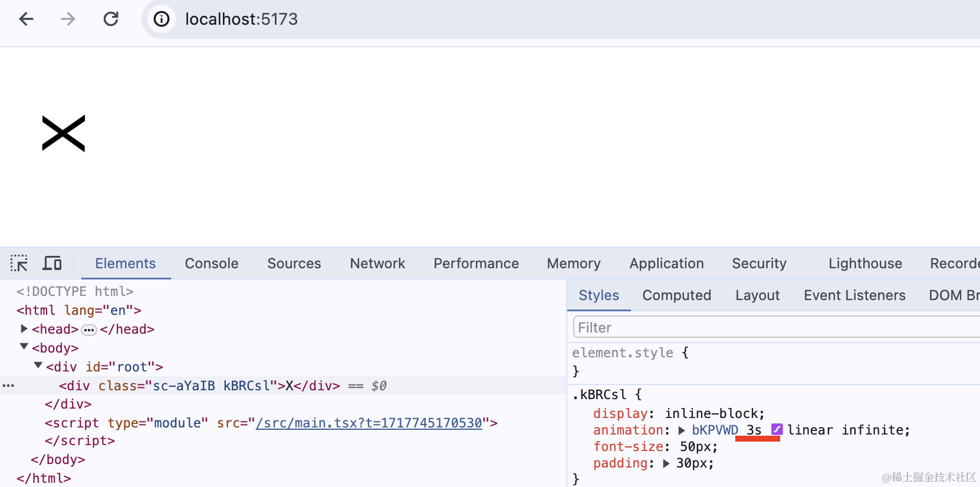Open the /src/main.tsx script link
Screen dimensions: 980x487
click(369, 423)
